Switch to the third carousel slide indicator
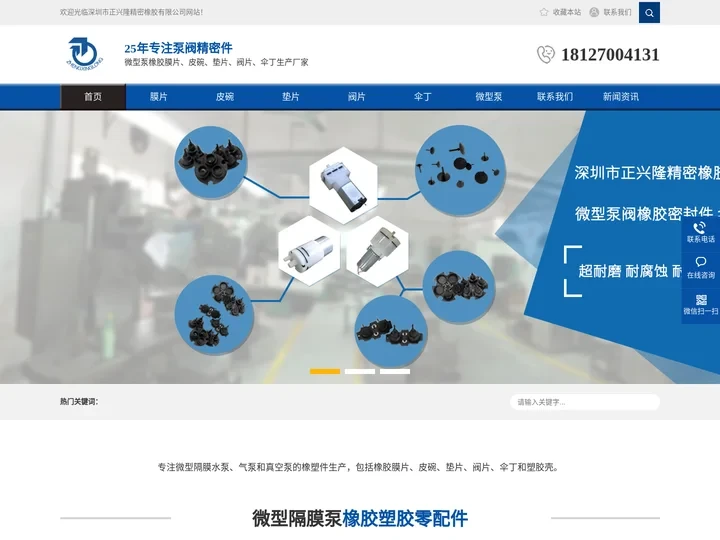The height and width of the screenshot is (540, 720). tap(395, 371)
